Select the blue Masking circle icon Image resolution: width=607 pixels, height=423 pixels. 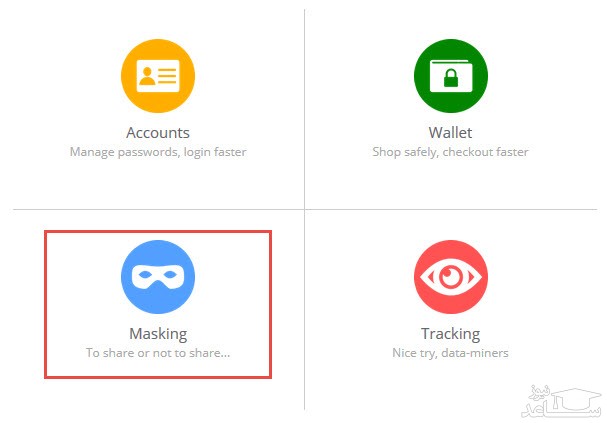158,277
